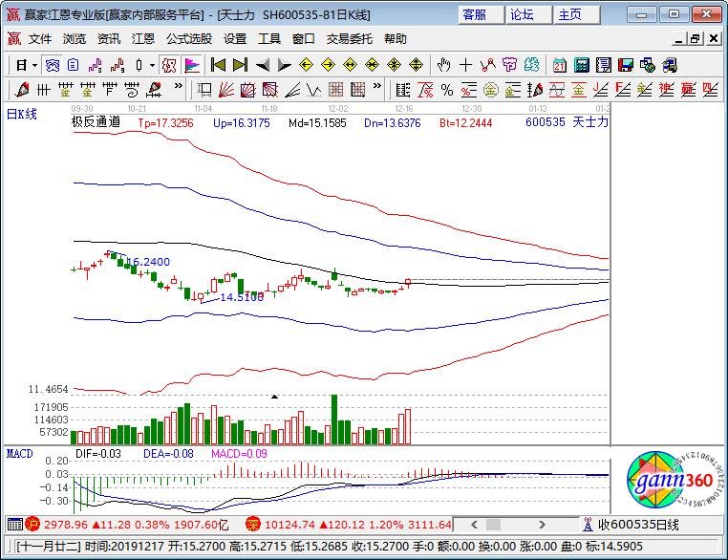Step back with black left arrow
728x560 pixels.
click(263, 65)
